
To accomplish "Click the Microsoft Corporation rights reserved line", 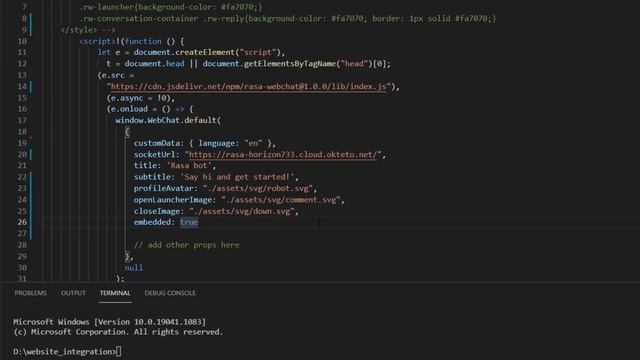I will click(118, 332).
